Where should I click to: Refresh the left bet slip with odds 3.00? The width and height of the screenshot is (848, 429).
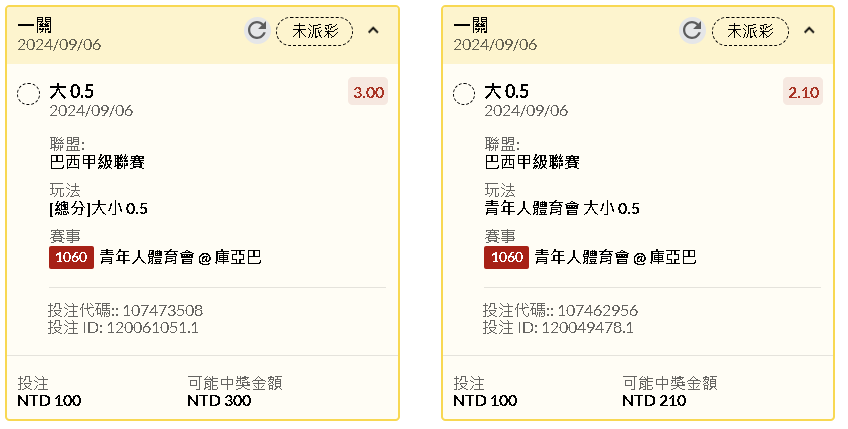257,30
